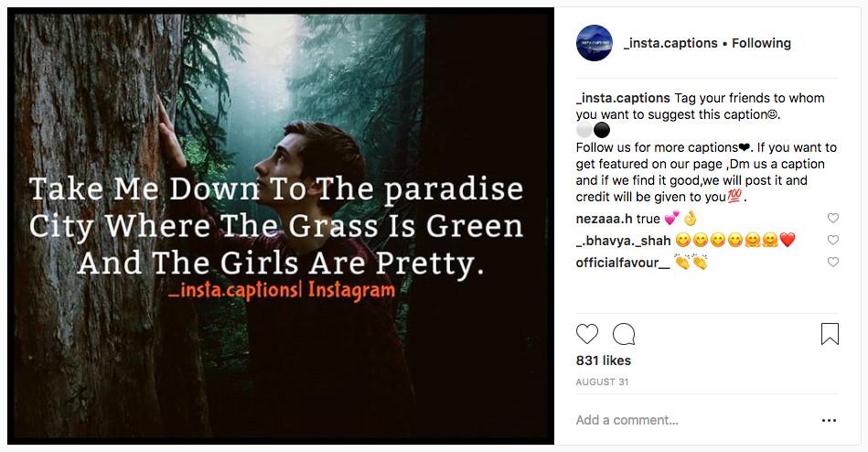Like _.bhavya._shah's comment
Screen dimensions: 868x452
[x=832, y=241]
